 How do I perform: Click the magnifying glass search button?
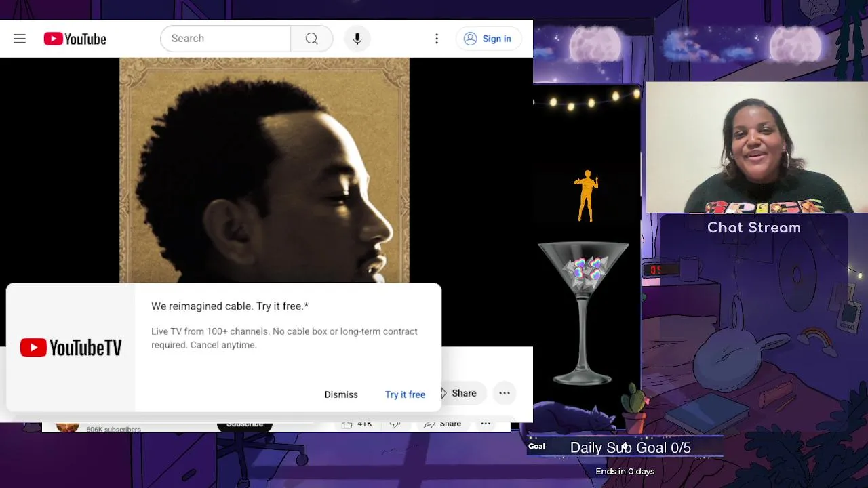pyautogui.click(x=312, y=39)
